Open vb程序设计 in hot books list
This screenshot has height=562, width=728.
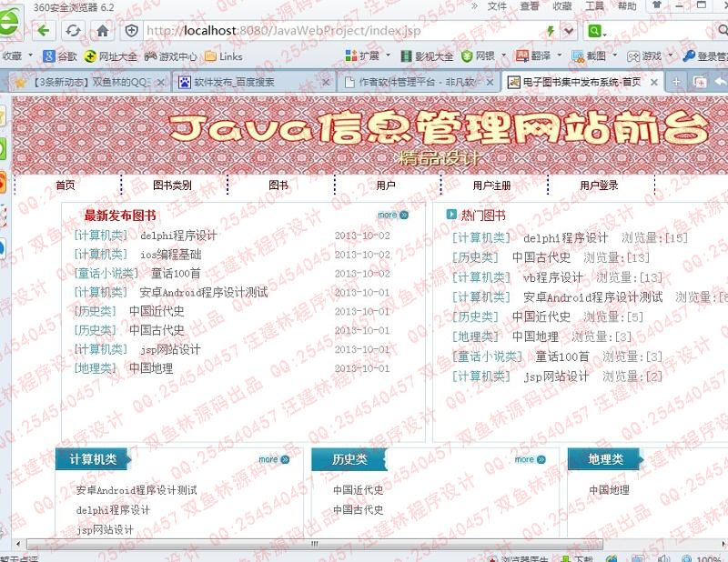[552, 277]
